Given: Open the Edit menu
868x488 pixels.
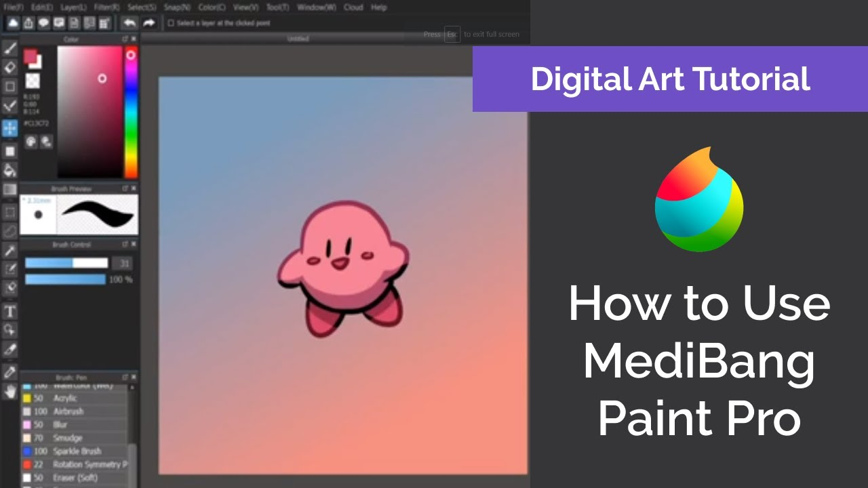Looking at the screenshot, I should (42, 7).
